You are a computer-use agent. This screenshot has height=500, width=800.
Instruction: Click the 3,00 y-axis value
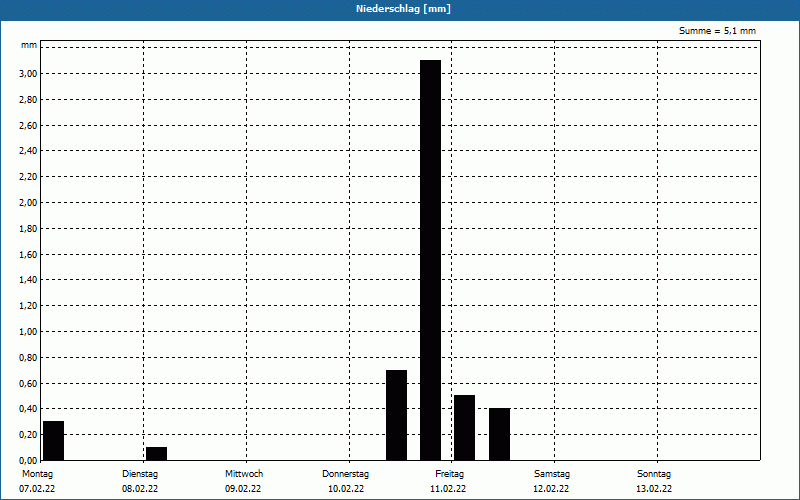(x=28, y=73)
